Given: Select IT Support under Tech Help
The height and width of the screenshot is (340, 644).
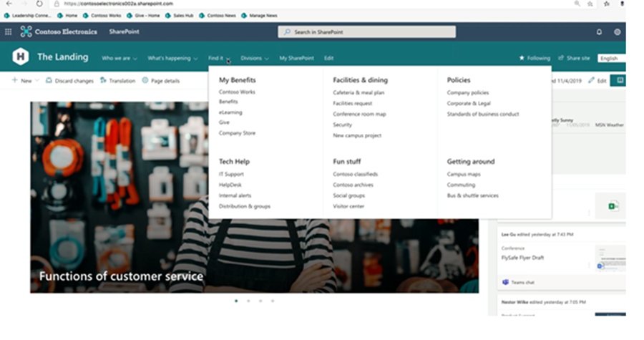Looking at the screenshot, I should (x=231, y=174).
